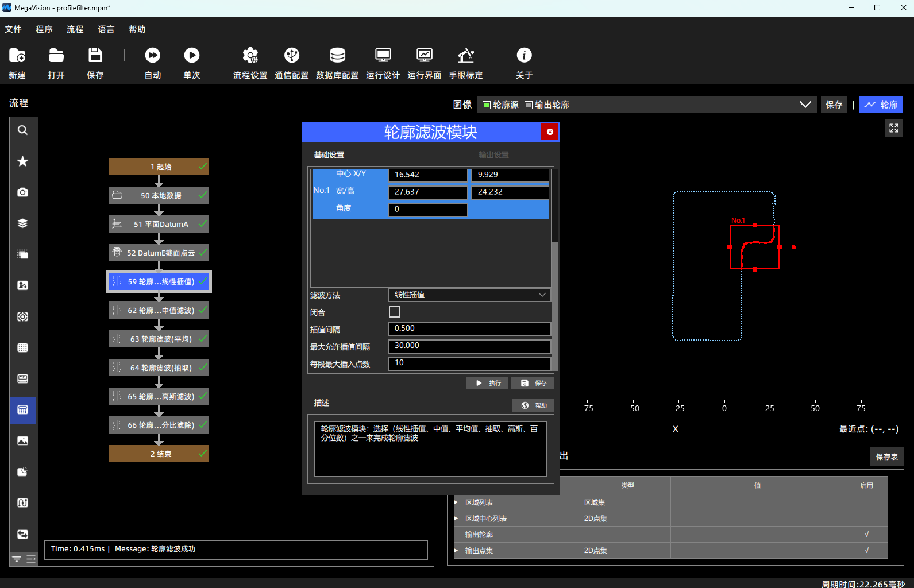Click the 每段最大插入点数 input field

pos(469,363)
